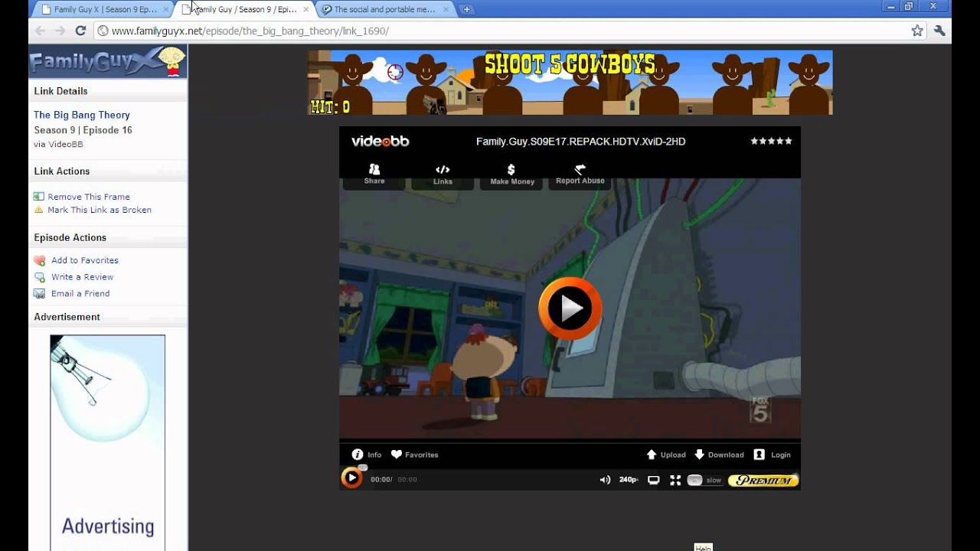This screenshot has width=980, height=551.
Task: Click the large orange play button on video
Action: tap(570, 308)
